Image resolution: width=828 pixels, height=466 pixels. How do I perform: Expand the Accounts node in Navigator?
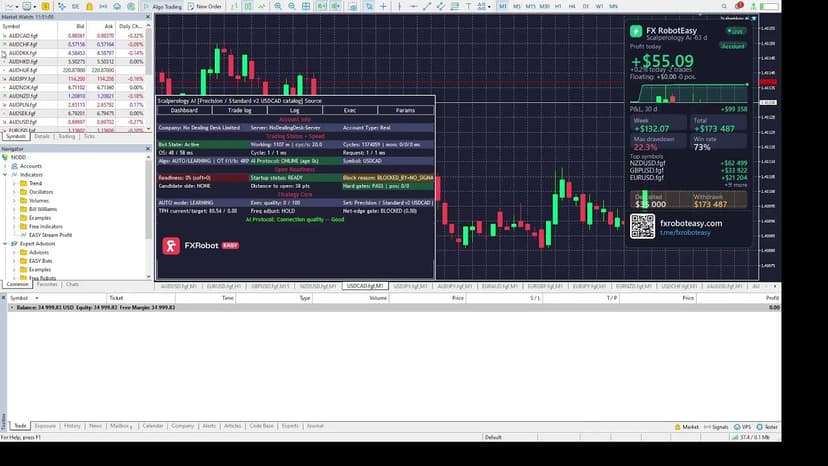coord(5,166)
